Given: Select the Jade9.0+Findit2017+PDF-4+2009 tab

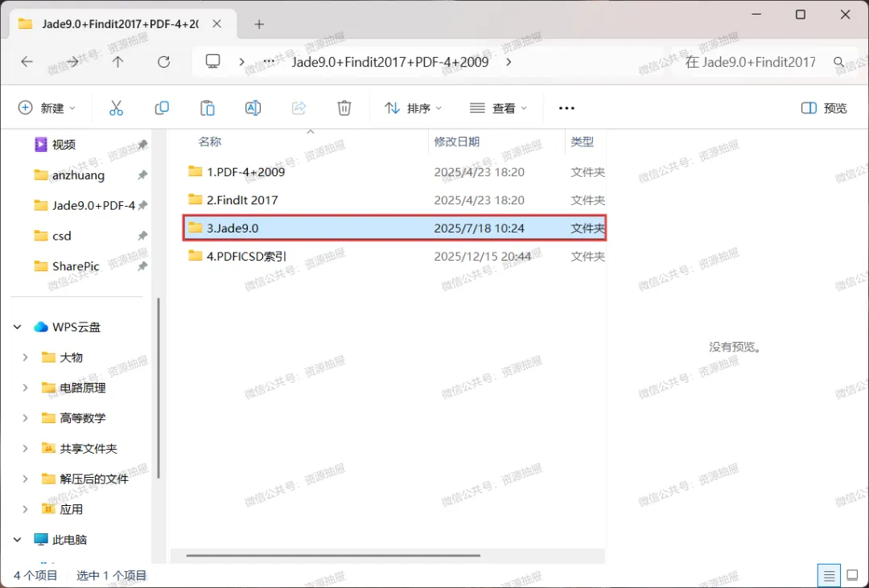Looking at the screenshot, I should click(x=123, y=24).
